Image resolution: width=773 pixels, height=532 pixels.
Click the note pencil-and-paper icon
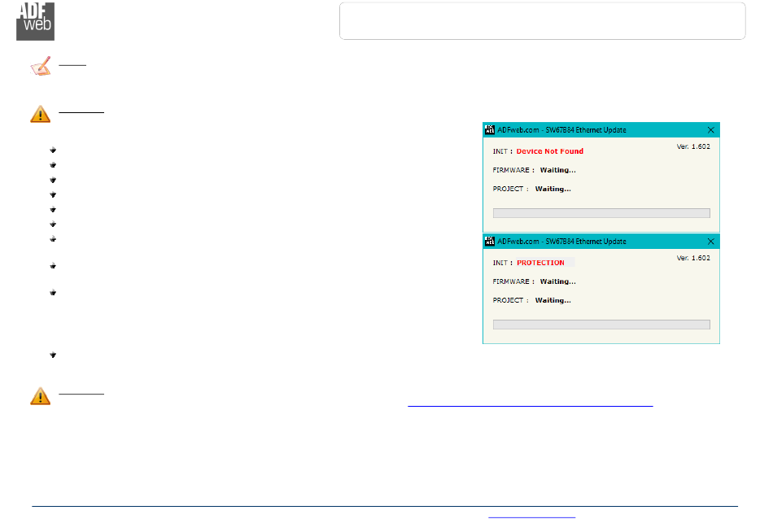tap(41, 67)
